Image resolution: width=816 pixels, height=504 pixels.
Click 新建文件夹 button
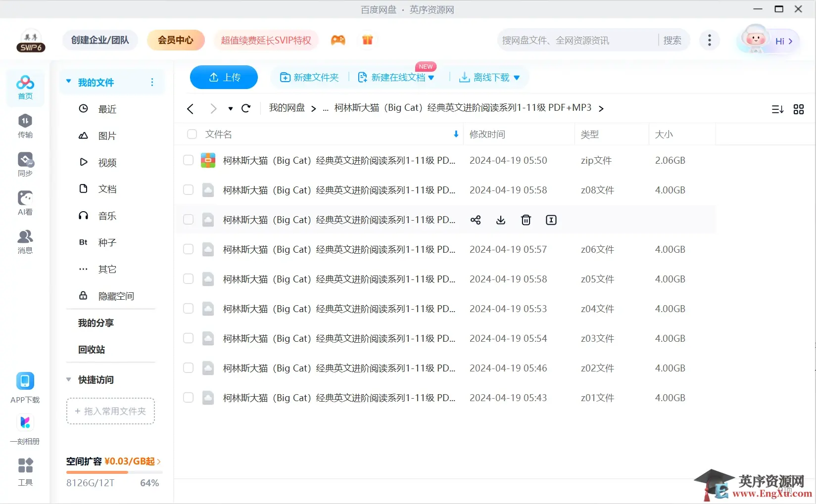click(x=309, y=78)
